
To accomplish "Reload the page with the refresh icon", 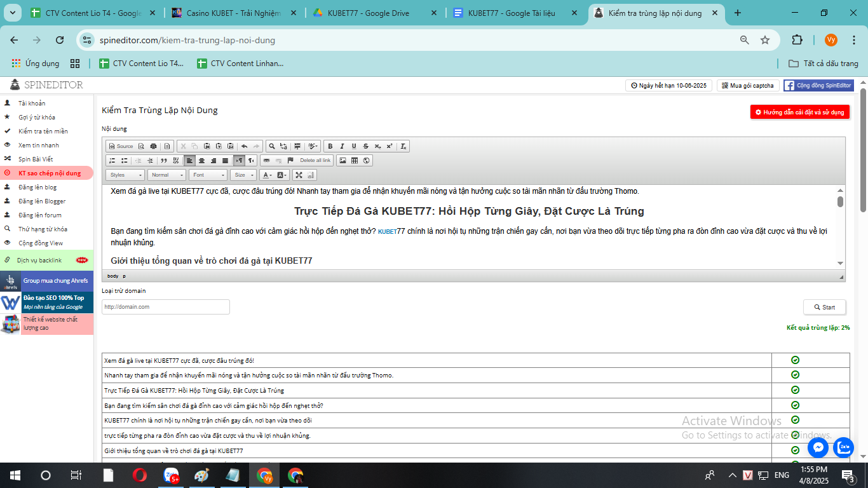I will [60, 40].
